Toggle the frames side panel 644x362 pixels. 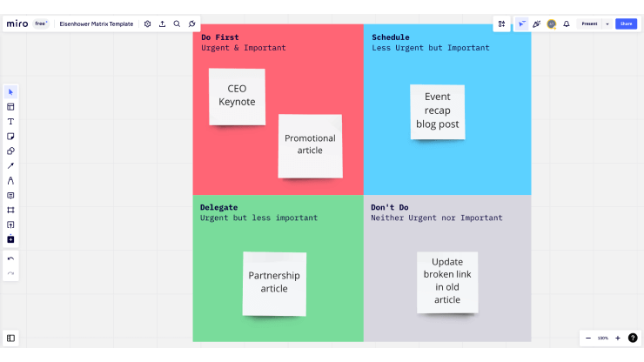click(x=10, y=339)
